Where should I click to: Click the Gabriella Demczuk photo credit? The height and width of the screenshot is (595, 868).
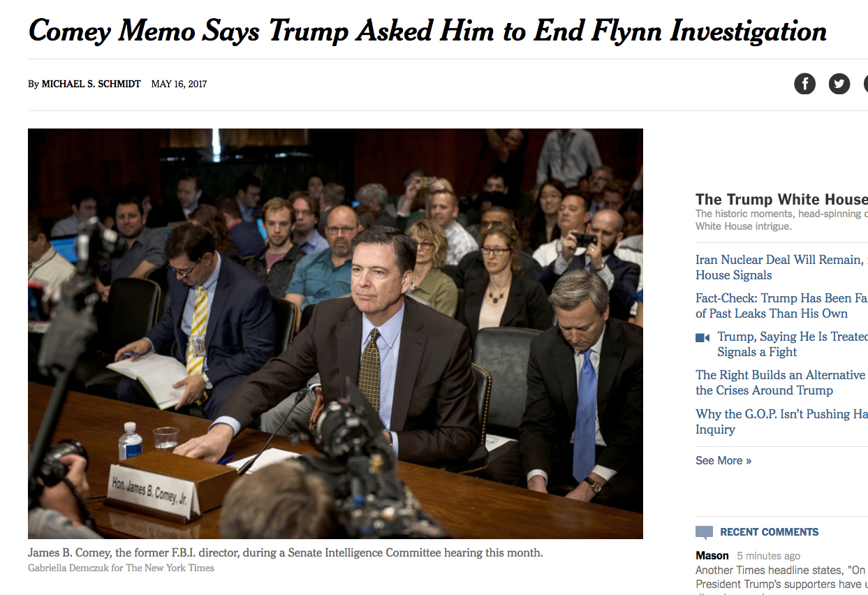pyautogui.click(x=121, y=568)
